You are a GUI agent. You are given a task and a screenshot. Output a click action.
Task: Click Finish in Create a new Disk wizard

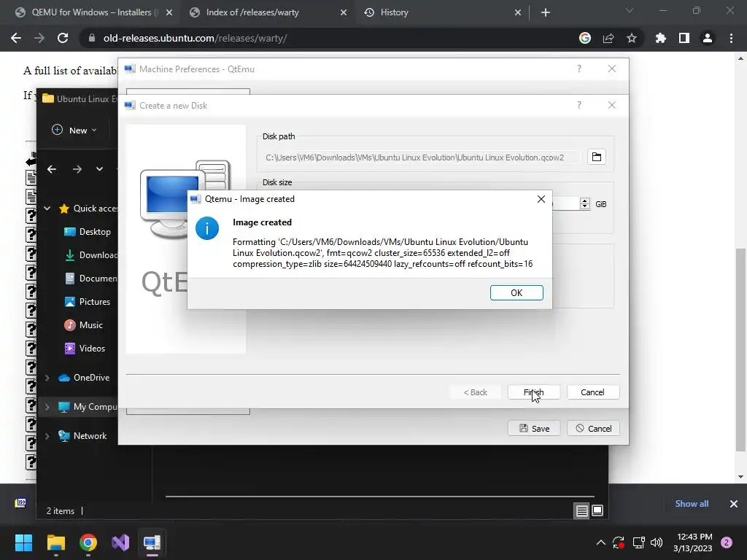[x=533, y=392]
